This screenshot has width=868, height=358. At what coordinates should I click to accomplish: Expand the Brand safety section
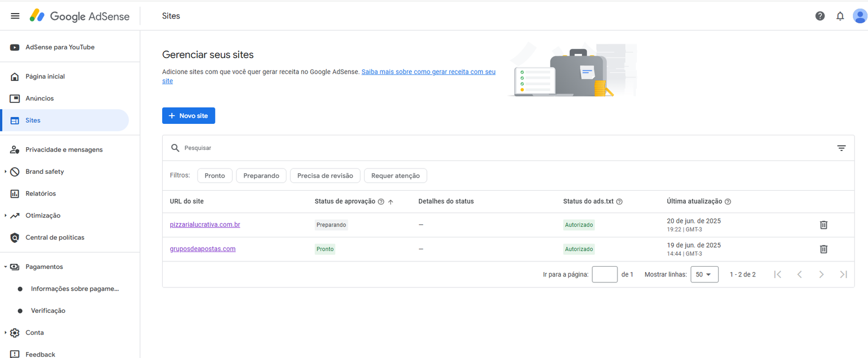5,172
